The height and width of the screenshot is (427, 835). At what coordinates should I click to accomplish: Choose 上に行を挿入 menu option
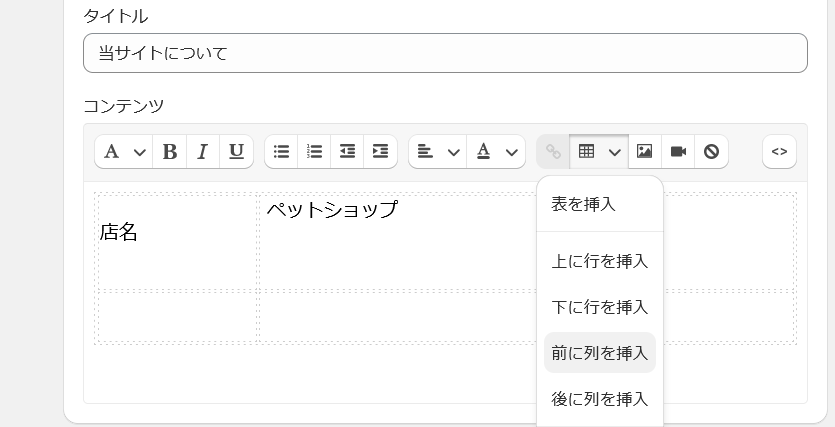[599, 261]
